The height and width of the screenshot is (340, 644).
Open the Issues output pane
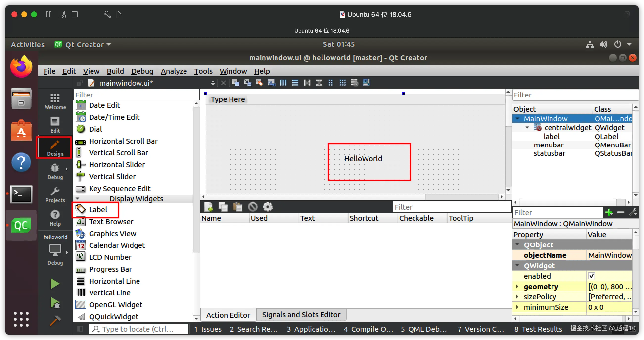click(x=208, y=329)
